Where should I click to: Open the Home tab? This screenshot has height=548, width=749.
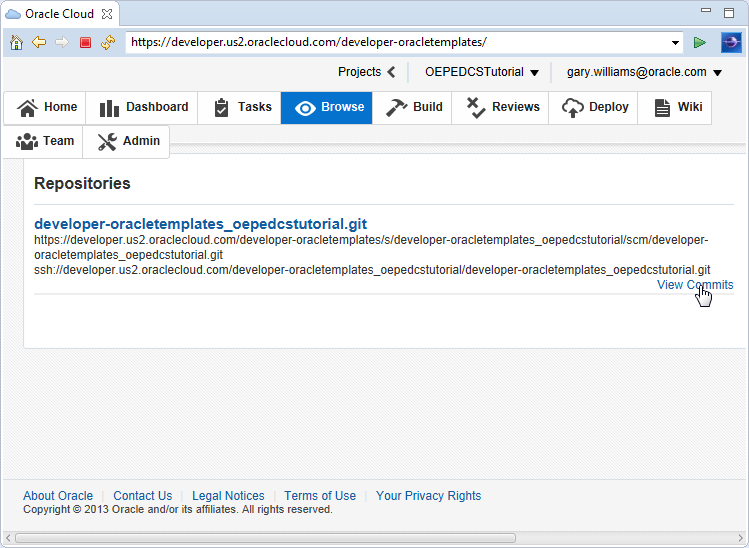point(45,107)
